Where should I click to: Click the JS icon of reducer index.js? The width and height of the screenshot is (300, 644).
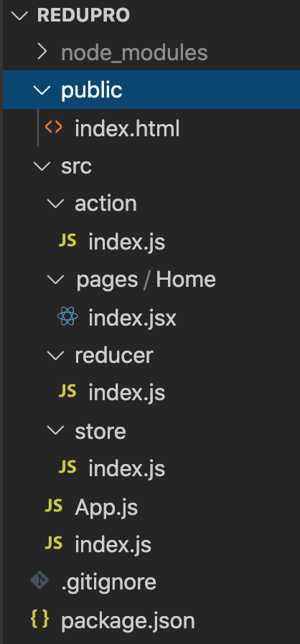[x=67, y=392]
